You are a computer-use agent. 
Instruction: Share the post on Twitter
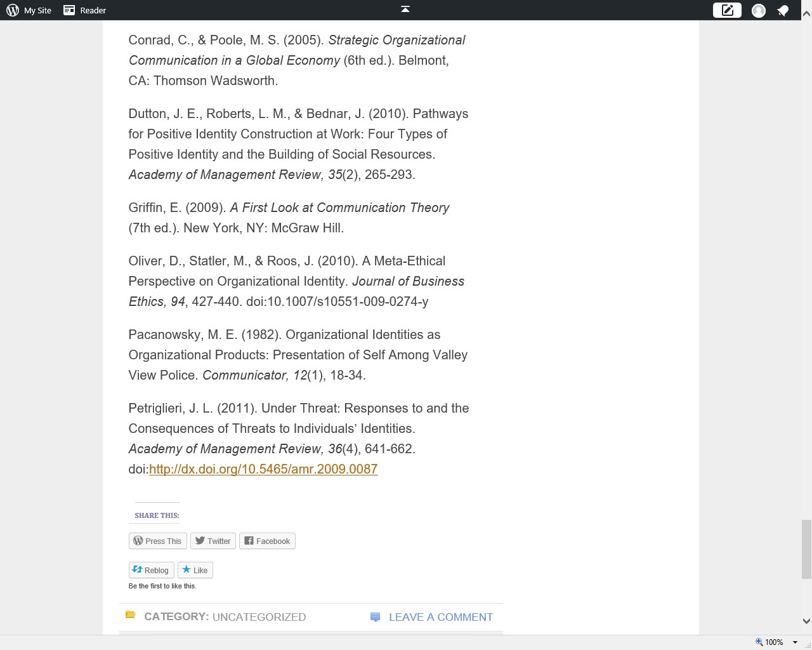[213, 541]
